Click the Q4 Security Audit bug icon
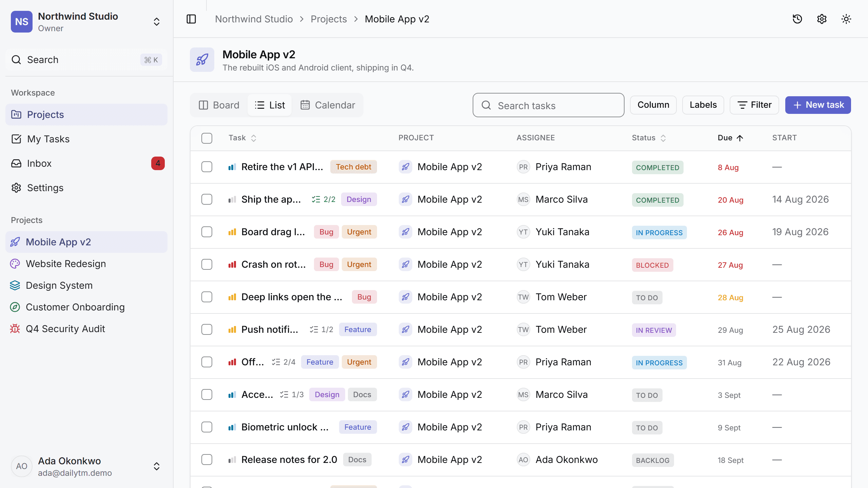Image resolution: width=868 pixels, height=488 pixels. [15, 329]
